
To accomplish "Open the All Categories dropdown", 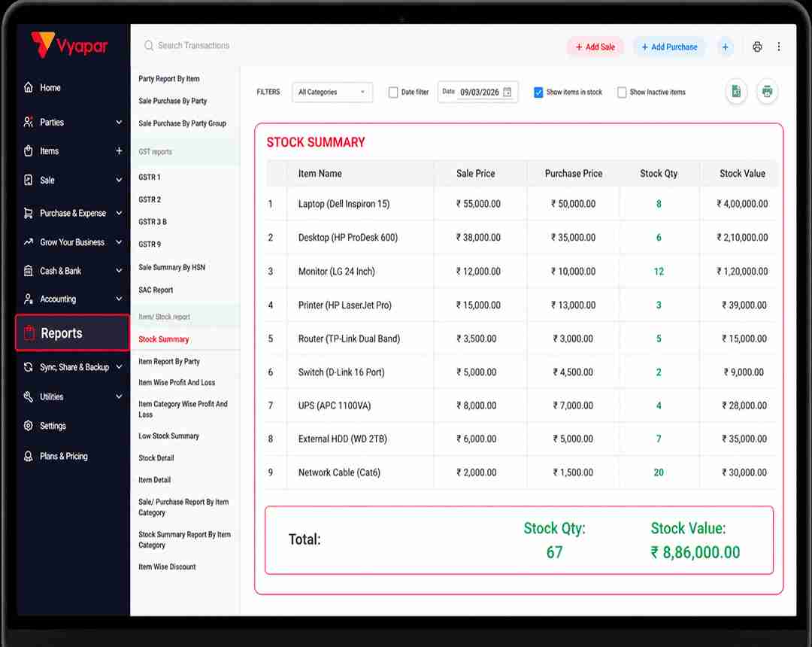I will click(332, 93).
